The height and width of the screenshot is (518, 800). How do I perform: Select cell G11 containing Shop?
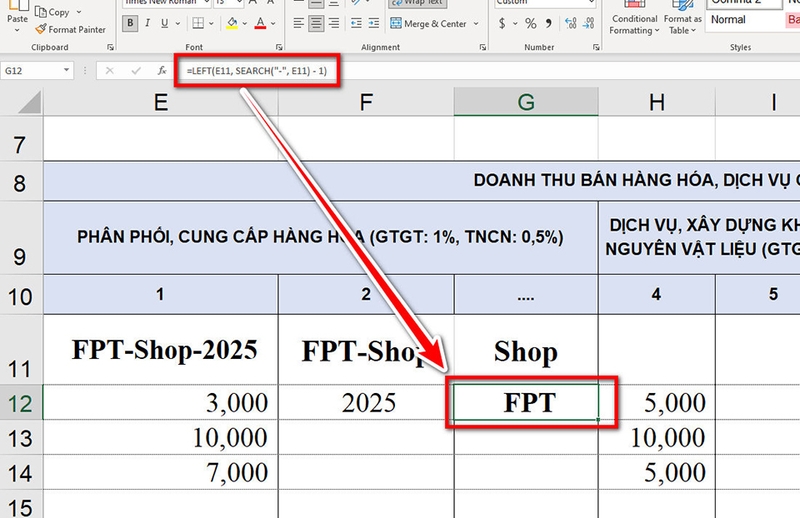click(x=526, y=350)
